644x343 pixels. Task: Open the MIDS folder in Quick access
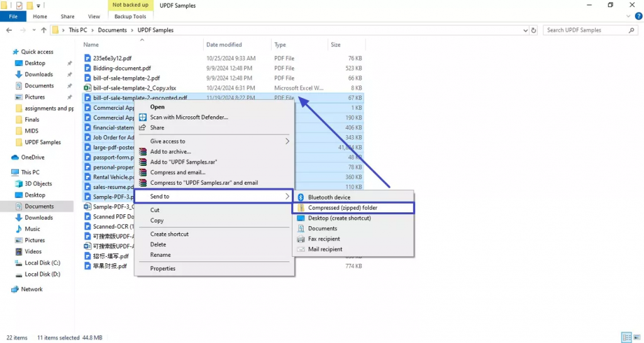pos(31,131)
